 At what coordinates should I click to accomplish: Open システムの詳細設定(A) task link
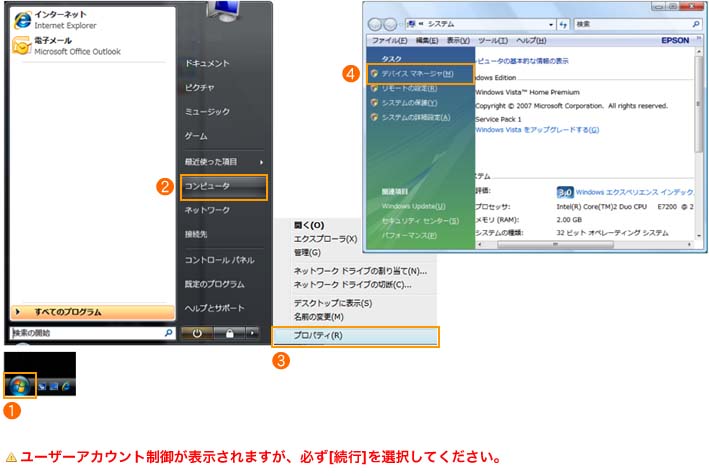416,117
